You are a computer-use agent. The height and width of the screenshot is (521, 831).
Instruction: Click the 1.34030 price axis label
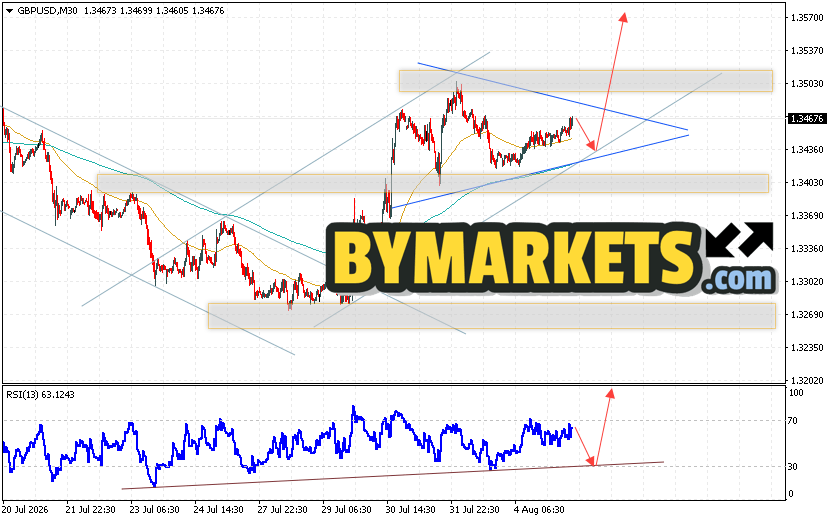(807, 183)
